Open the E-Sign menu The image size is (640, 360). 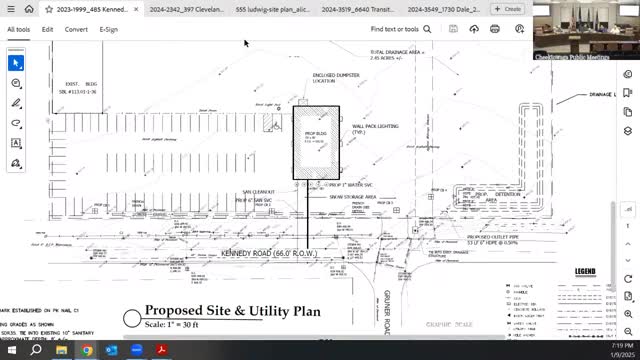109,29
